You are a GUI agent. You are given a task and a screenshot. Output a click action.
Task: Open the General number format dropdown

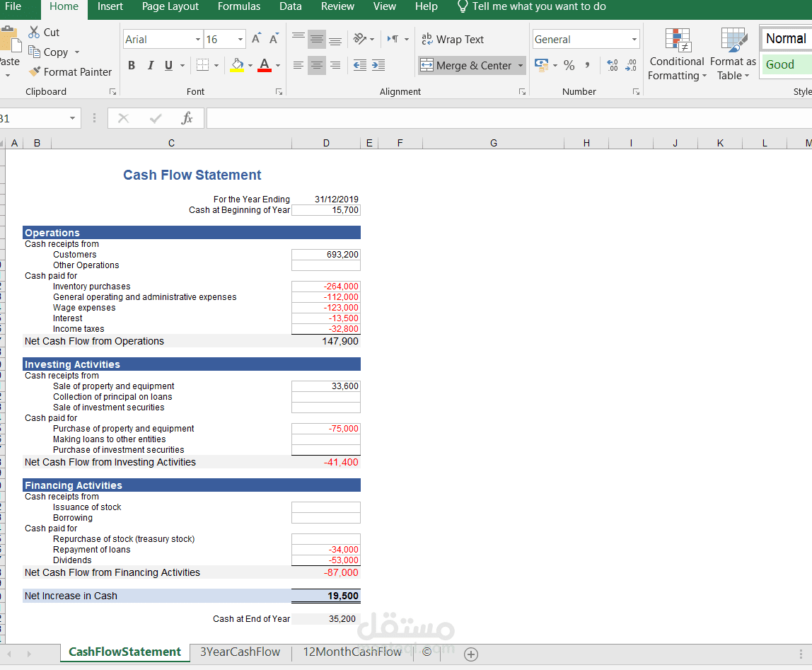click(634, 40)
